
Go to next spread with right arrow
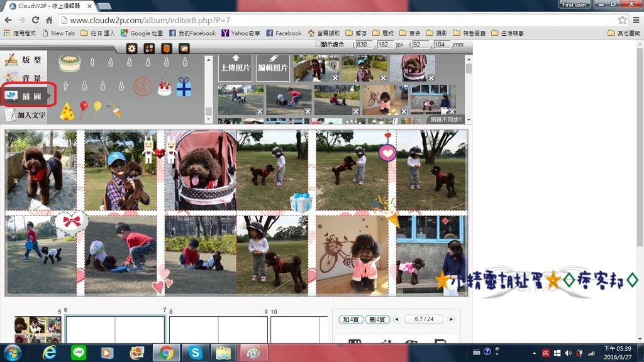click(451, 319)
